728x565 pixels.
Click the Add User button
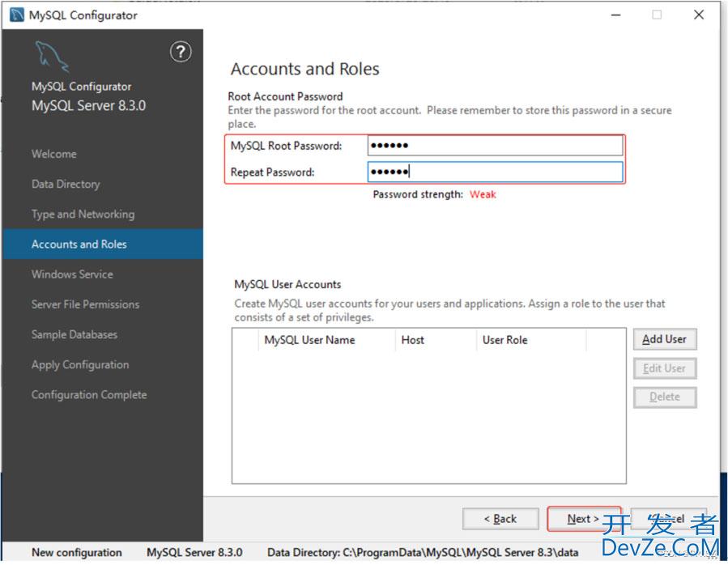coord(664,339)
